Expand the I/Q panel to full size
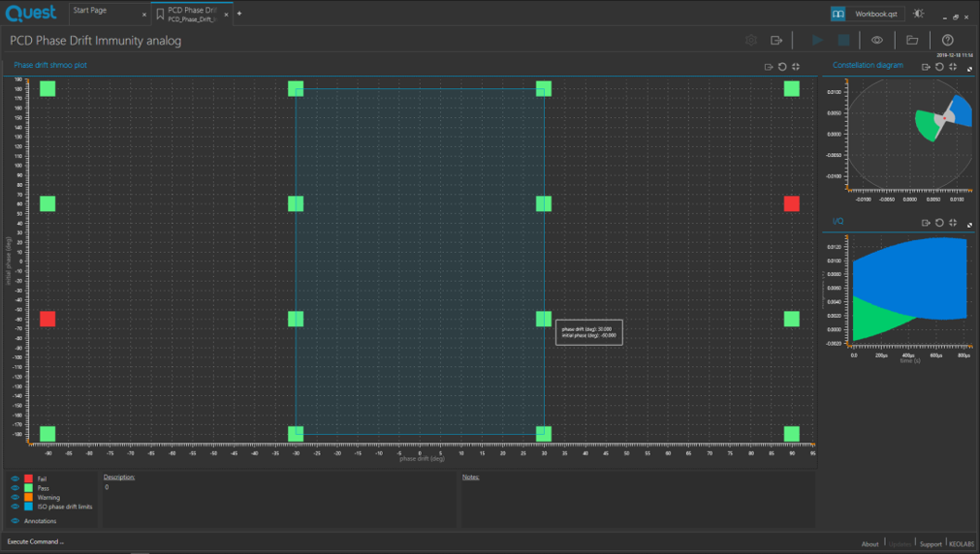The width and height of the screenshot is (980, 554). tap(969, 225)
